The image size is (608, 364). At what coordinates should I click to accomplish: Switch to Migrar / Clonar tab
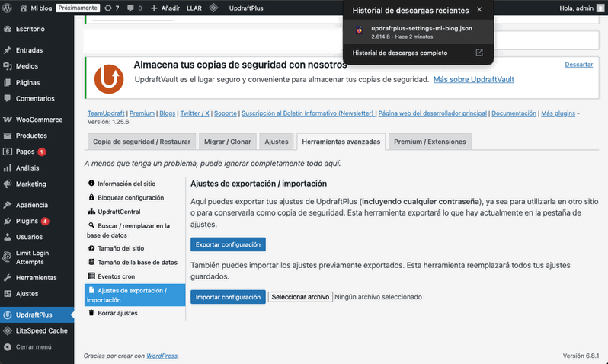(227, 142)
